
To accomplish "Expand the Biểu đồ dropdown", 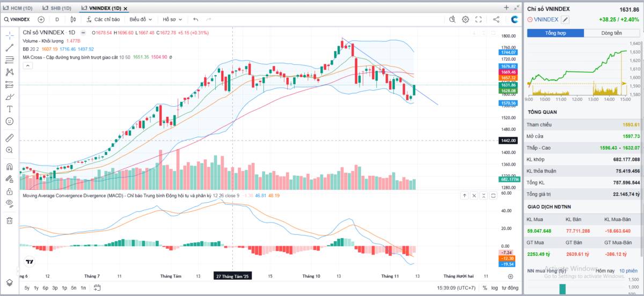I will 142,19.
